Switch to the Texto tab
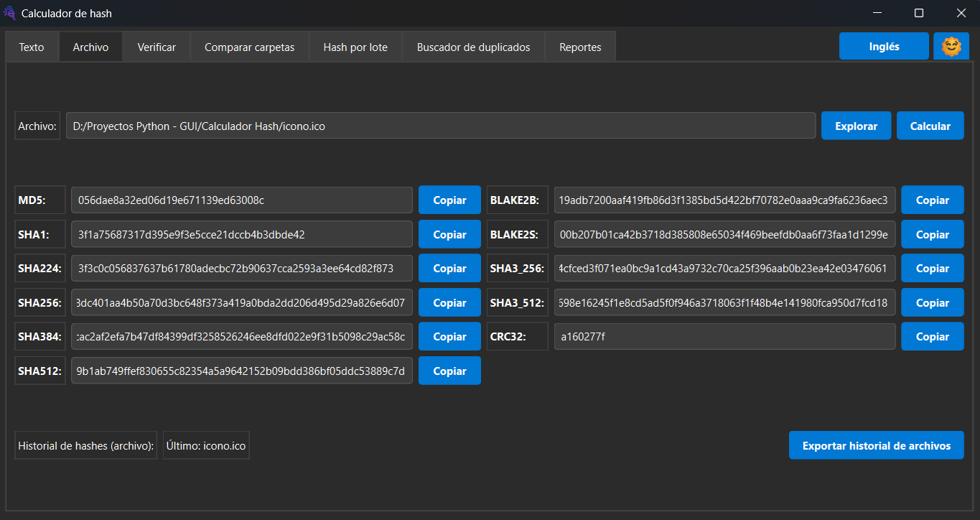980x520 pixels. coord(32,47)
